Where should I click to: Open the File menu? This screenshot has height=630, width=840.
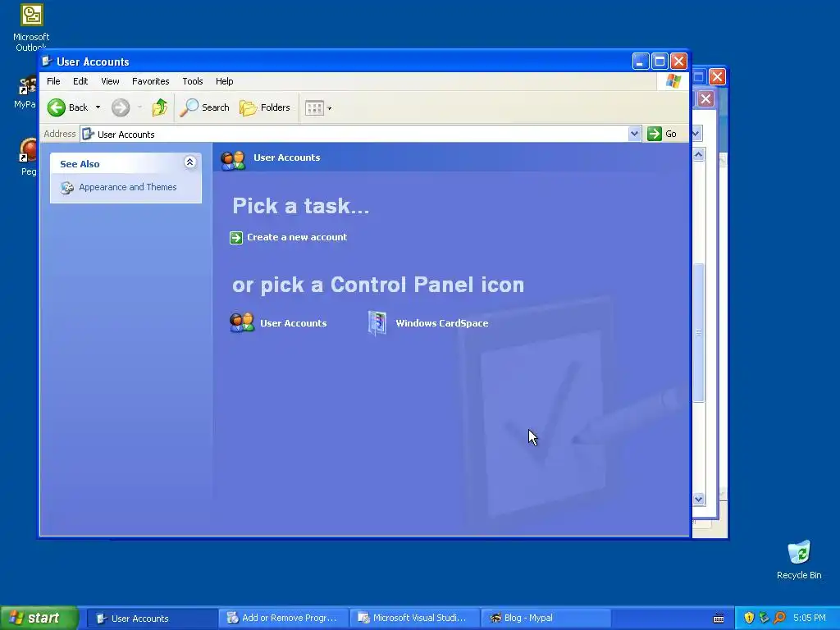point(53,81)
